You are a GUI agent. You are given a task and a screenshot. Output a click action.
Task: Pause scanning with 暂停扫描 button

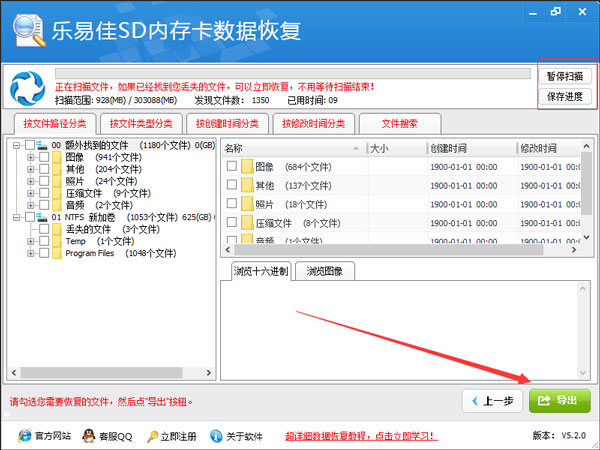click(565, 76)
